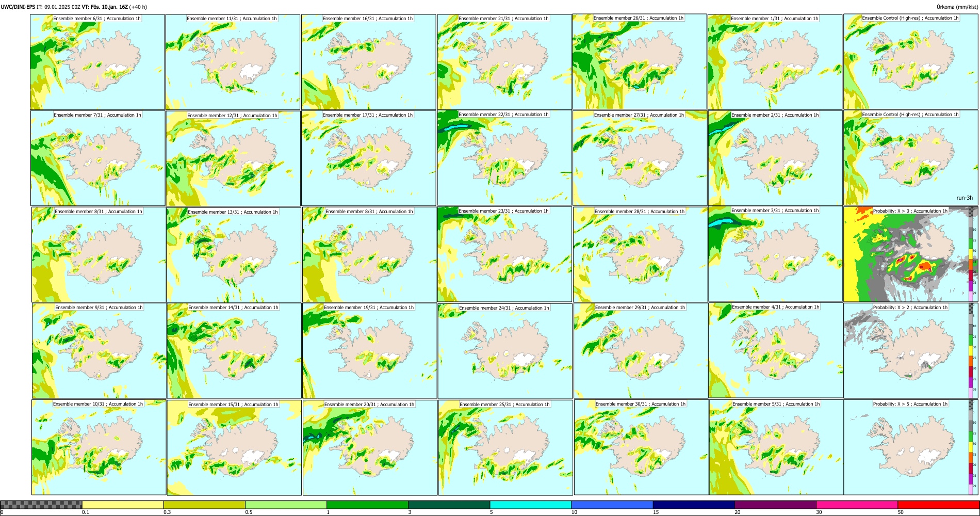Open the Ensemble member 24/31 panel
The image size is (980, 516).
click(x=505, y=351)
